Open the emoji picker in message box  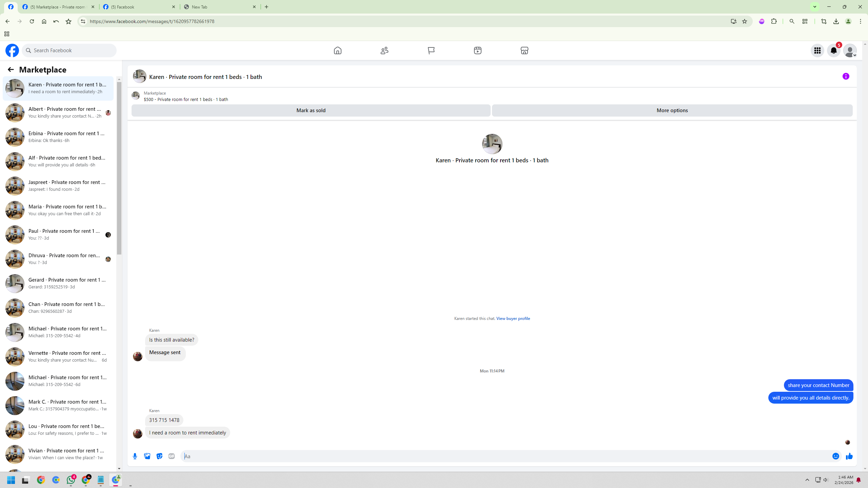[835, 456]
